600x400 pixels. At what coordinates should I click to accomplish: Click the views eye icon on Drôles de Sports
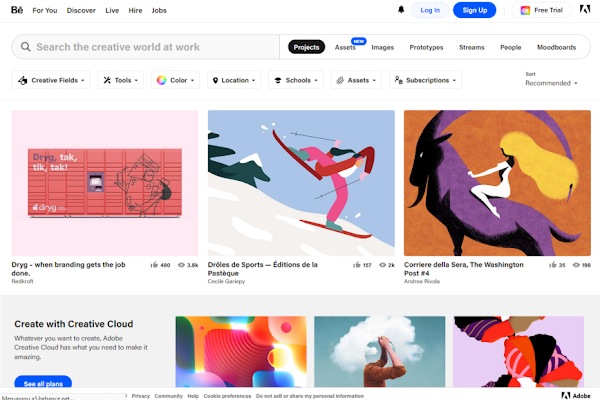click(x=382, y=265)
